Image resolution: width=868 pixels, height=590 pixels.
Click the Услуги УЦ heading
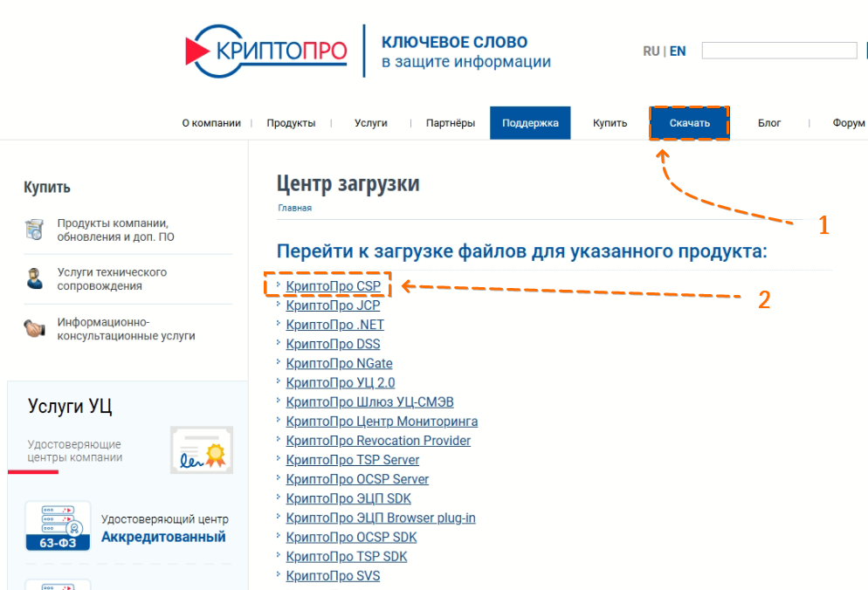70,406
